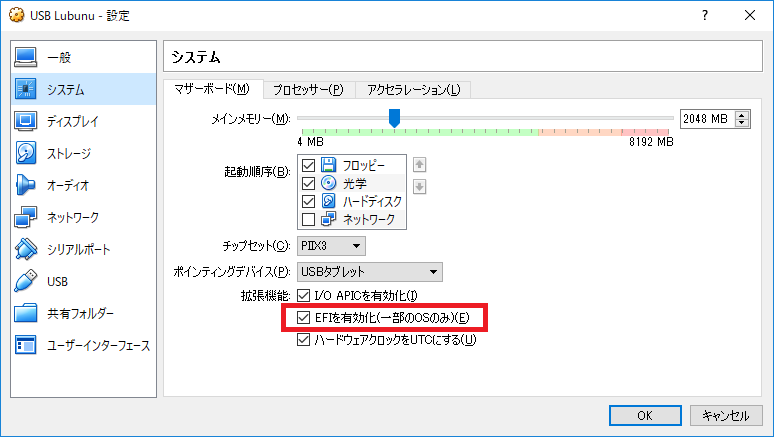
Task: Open the ディスプレイ monitor icon
Action: 25,121
